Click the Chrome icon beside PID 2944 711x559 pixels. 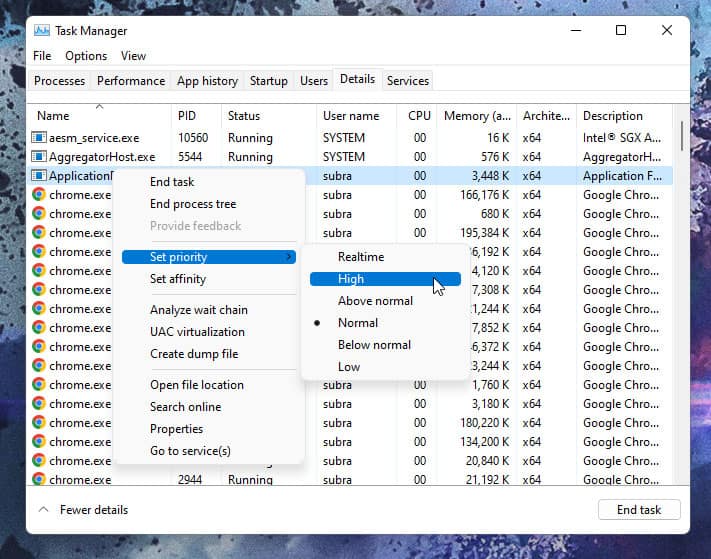click(39, 480)
